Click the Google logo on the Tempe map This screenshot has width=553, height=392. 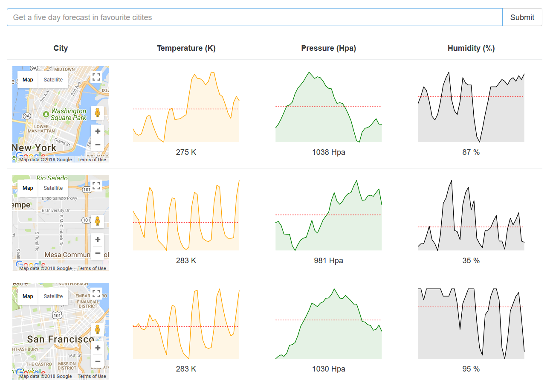click(x=31, y=265)
